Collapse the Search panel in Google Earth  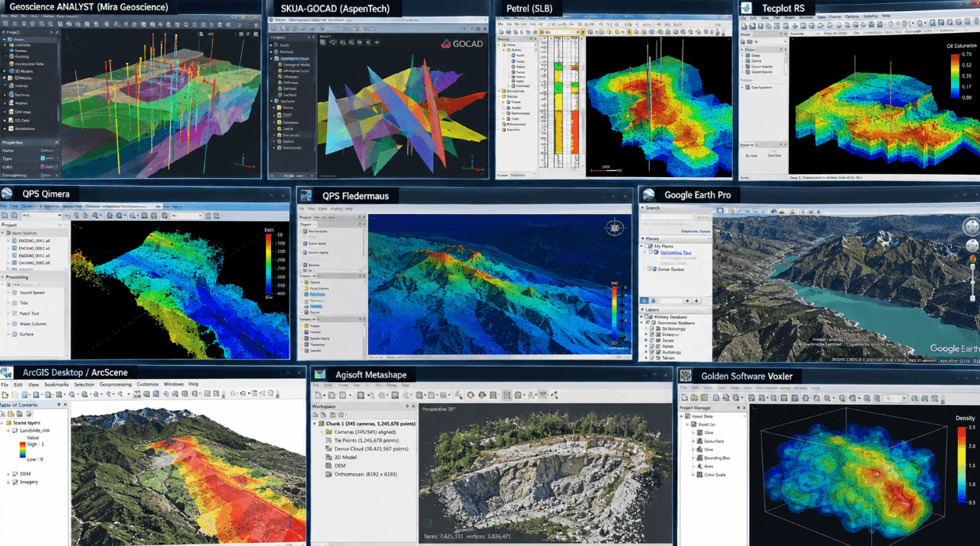[x=643, y=208]
